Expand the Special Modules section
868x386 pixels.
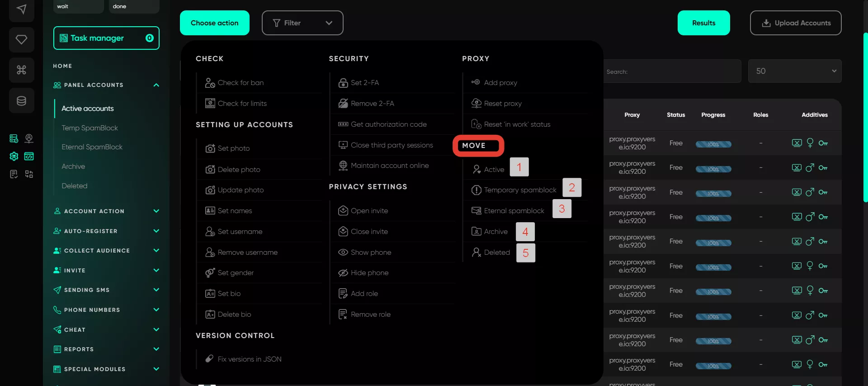(156, 369)
